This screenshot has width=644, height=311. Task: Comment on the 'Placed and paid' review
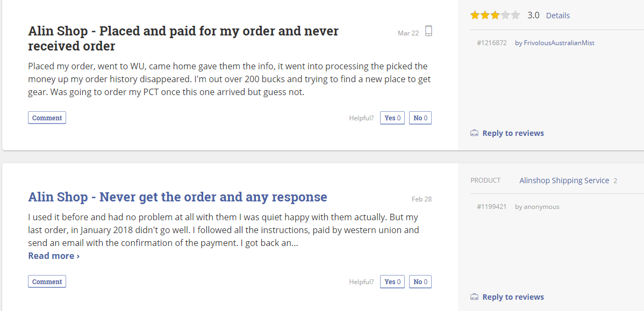47,118
